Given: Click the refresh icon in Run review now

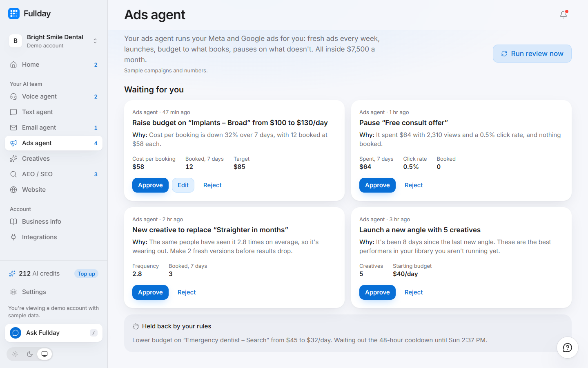Looking at the screenshot, I should [x=504, y=54].
